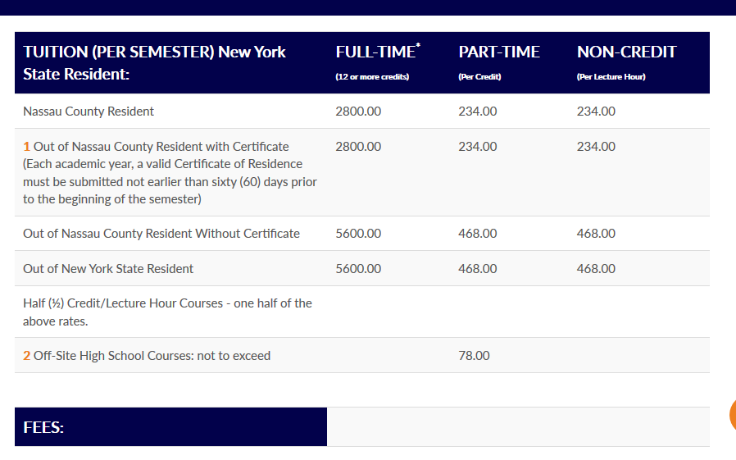This screenshot has height=460, width=736.
Task: Select full-time 2800.00 in resident with Certificate row
Action: [358, 146]
